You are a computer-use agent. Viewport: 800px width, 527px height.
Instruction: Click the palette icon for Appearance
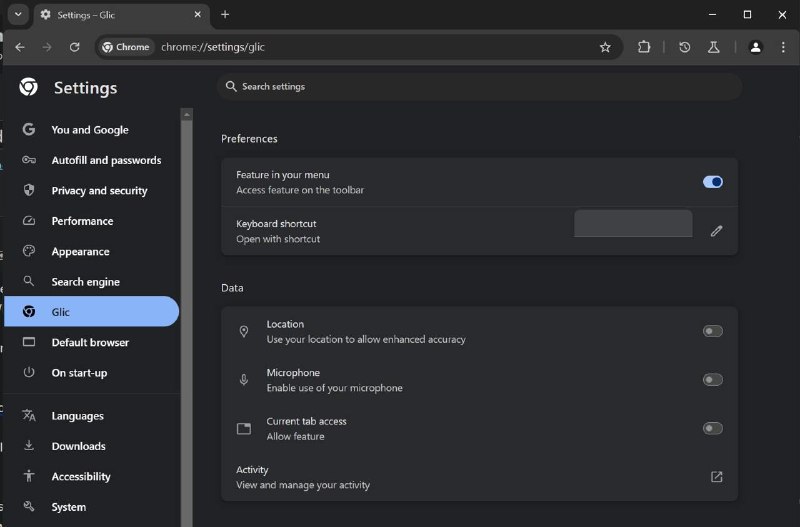coord(29,251)
